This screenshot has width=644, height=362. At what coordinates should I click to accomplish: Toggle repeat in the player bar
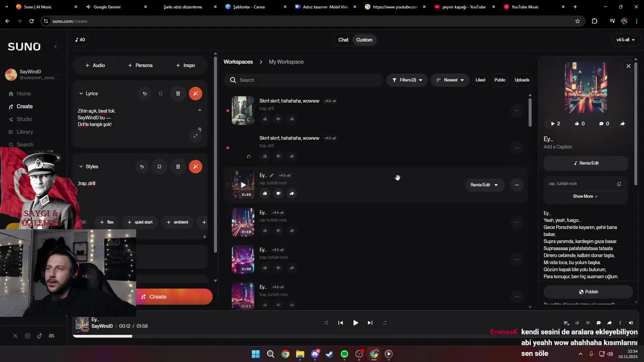[x=385, y=323]
